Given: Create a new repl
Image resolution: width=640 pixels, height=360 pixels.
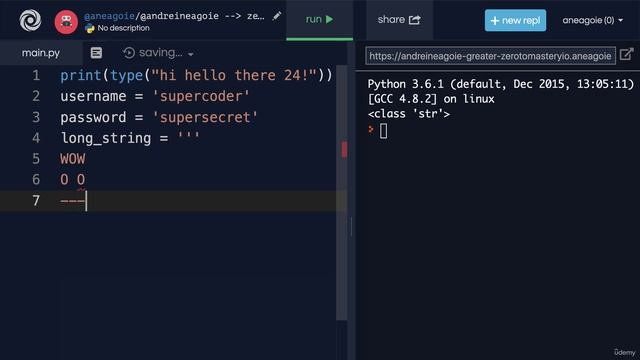Looking at the screenshot, I should (x=515, y=20).
